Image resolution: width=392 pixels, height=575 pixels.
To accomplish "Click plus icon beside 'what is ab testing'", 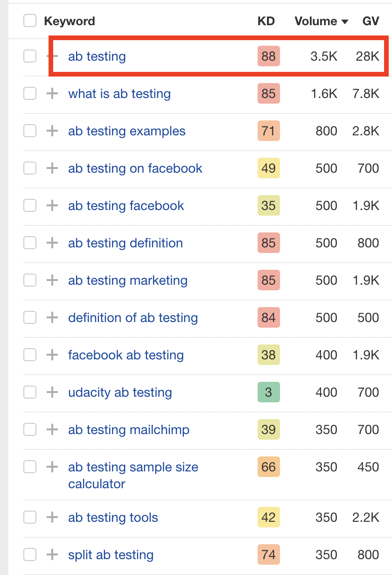I will point(52,94).
